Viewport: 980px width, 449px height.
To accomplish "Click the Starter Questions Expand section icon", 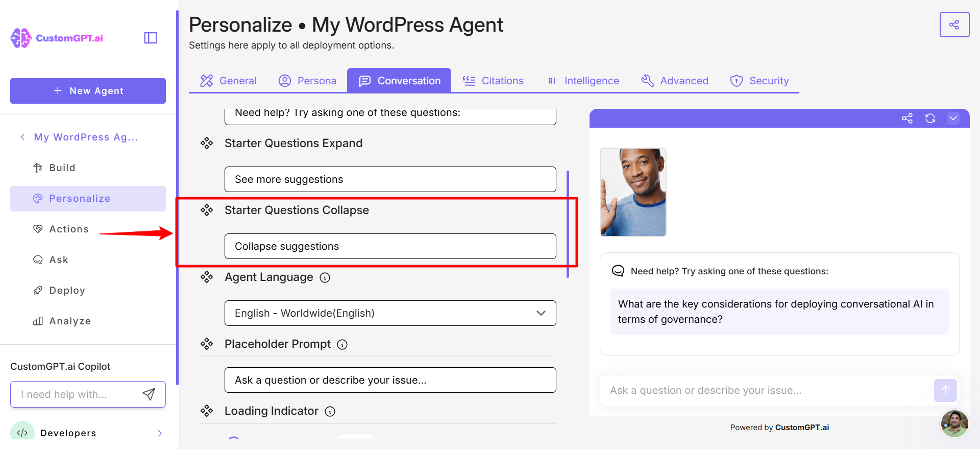I will pyautogui.click(x=207, y=143).
